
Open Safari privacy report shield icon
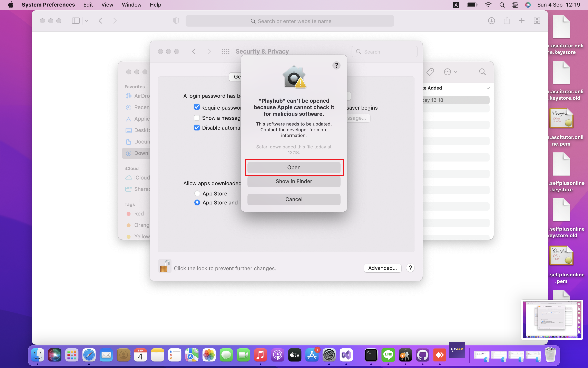pos(176,21)
